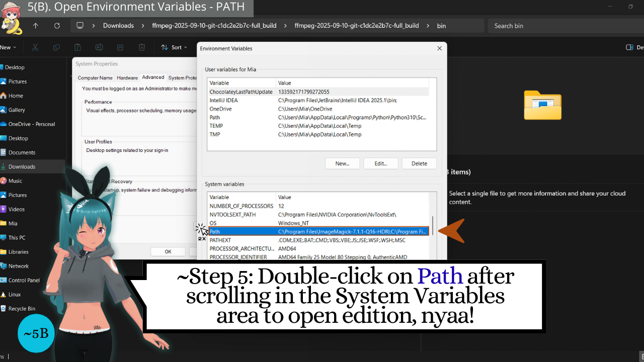Click the Refresh icon in File Explorer

click(x=57, y=26)
